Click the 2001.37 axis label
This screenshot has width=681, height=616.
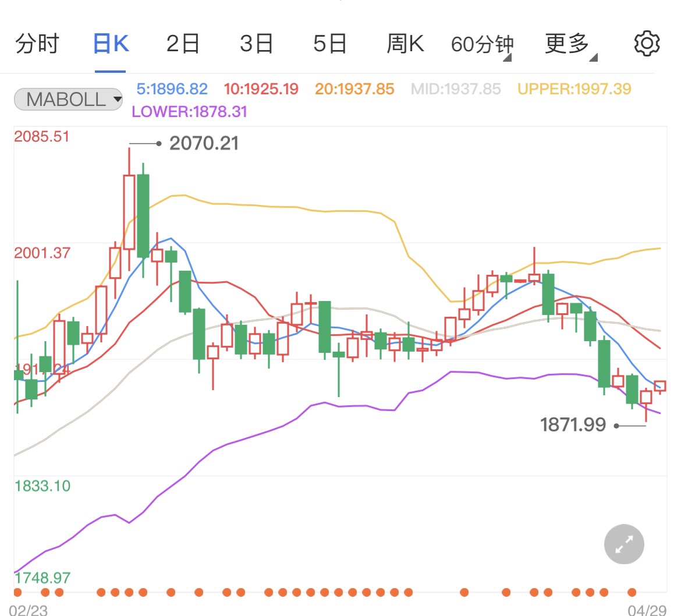click(x=42, y=253)
